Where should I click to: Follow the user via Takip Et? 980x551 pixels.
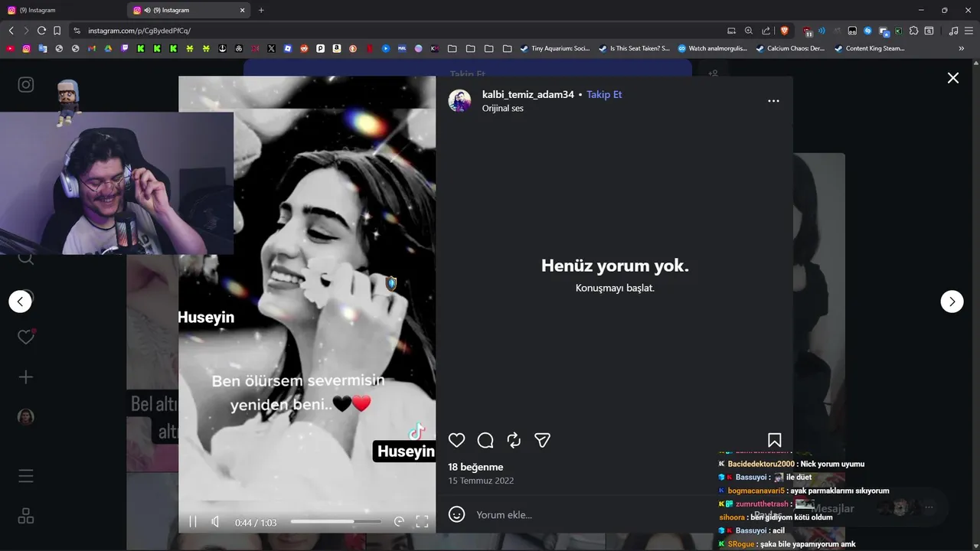pyautogui.click(x=604, y=95)
